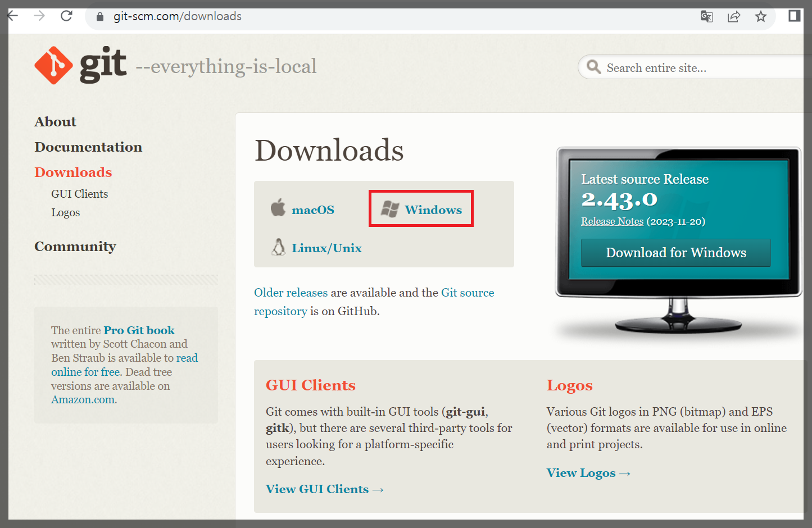
Task: Click the orange Git logo icon
Action: coord(53,65)
